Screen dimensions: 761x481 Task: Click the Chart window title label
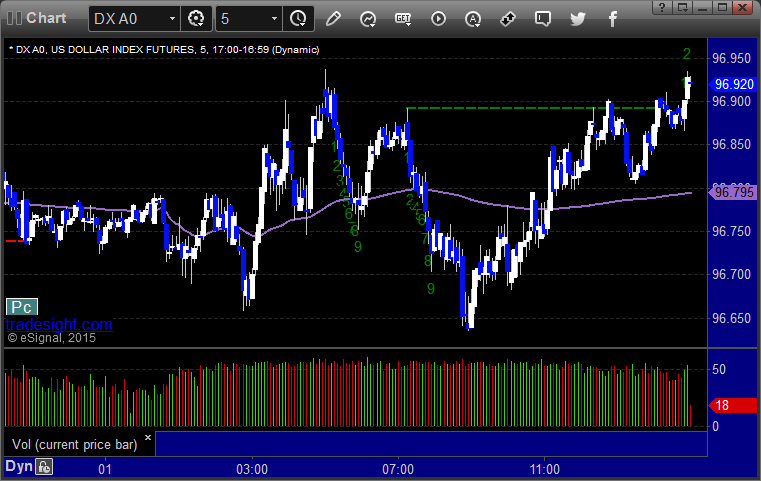point(46,18)
